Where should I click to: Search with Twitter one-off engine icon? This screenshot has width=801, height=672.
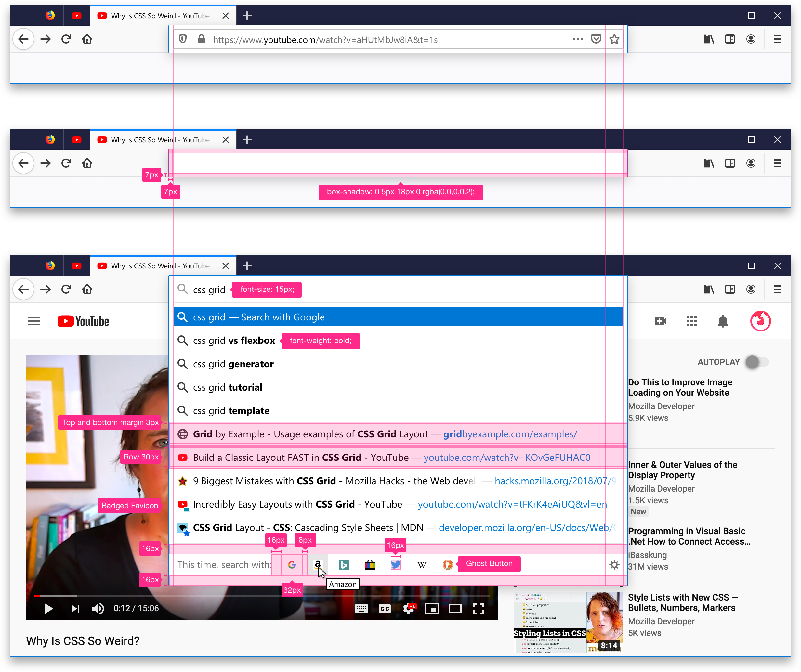coord(396,564)
